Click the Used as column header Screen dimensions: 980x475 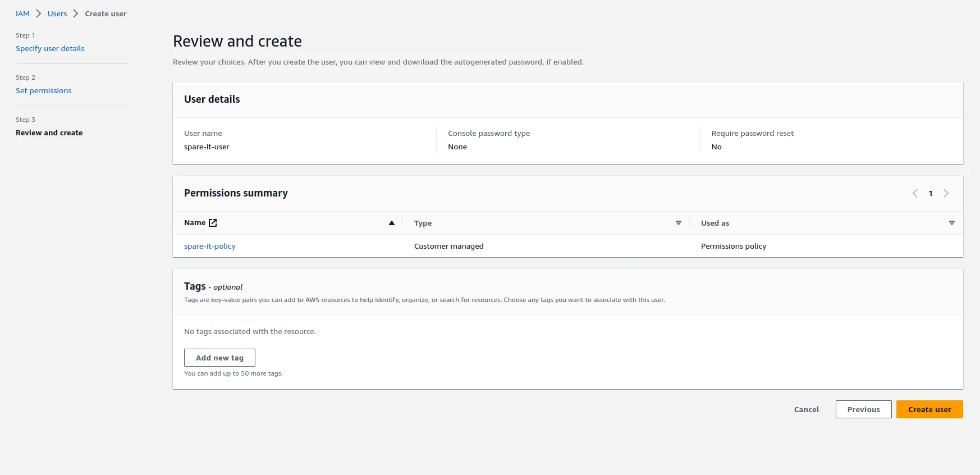point(715,223)
